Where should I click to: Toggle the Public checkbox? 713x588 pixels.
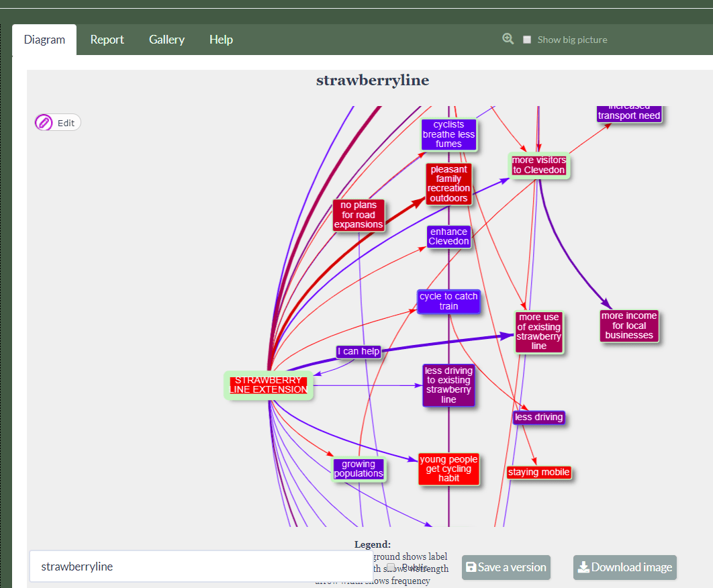(x=391, y=567)
